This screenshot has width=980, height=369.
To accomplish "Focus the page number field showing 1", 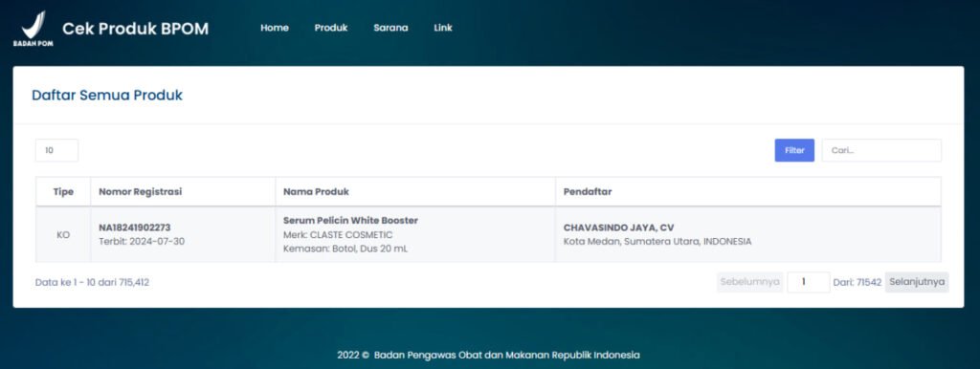I will 808,282.
